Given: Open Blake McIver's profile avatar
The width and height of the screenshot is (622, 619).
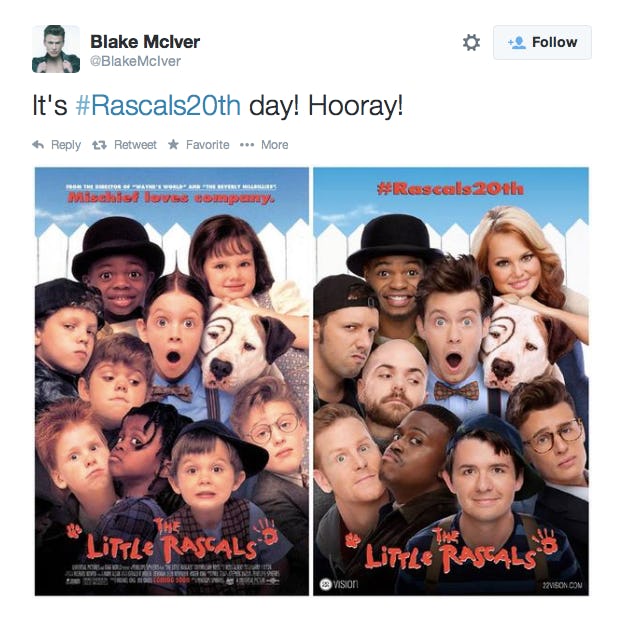Looking at the screenshot, I should click(x=56, y=49).
